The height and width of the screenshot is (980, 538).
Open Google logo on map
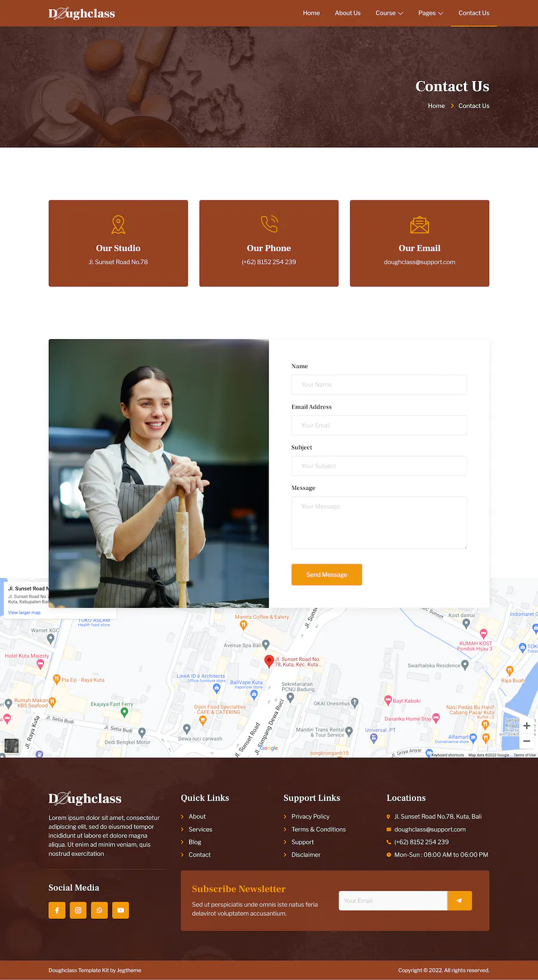tap(268, 748)
